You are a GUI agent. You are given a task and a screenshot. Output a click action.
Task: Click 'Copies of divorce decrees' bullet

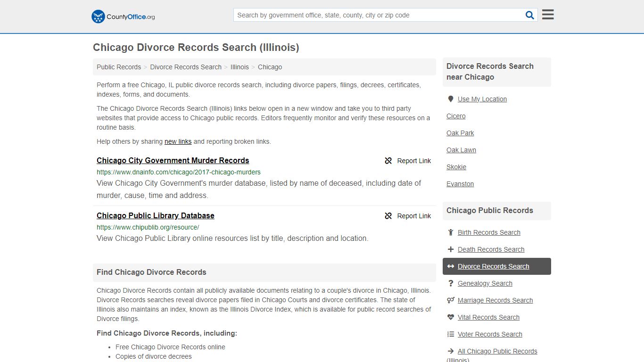154,356
